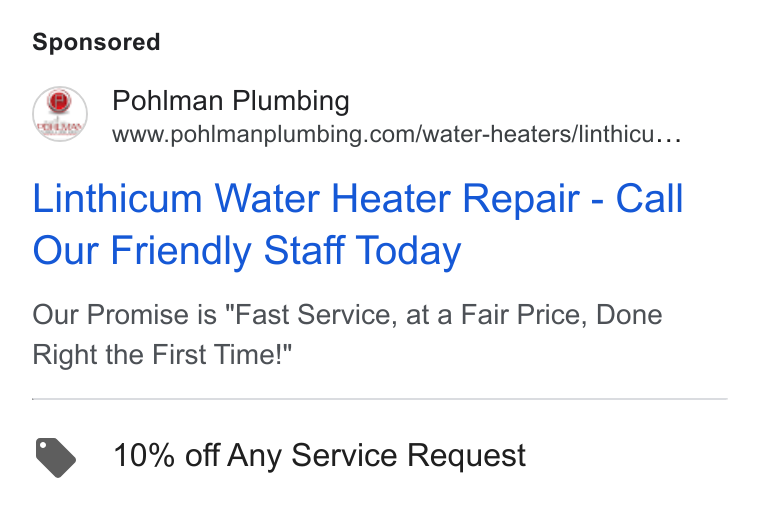Select the 10% off Any Service Request offer
The image size is (760, 516).
319,455
